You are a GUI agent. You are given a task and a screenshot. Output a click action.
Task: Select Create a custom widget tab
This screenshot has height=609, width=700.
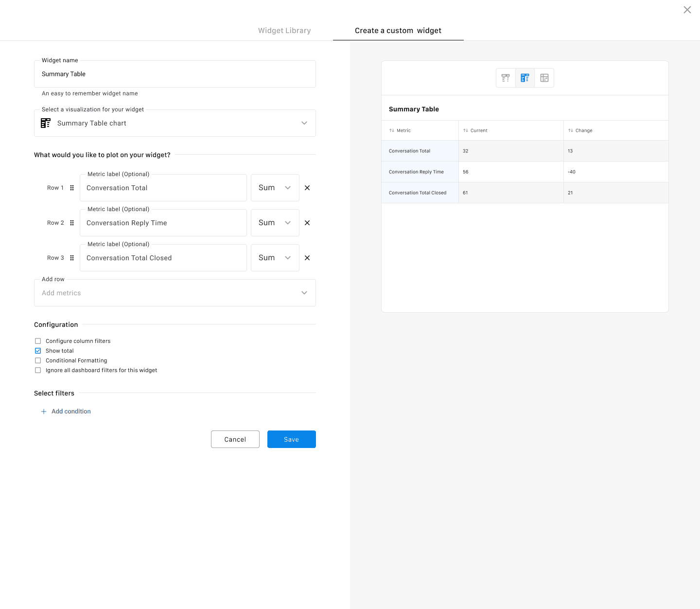(398, 31)
